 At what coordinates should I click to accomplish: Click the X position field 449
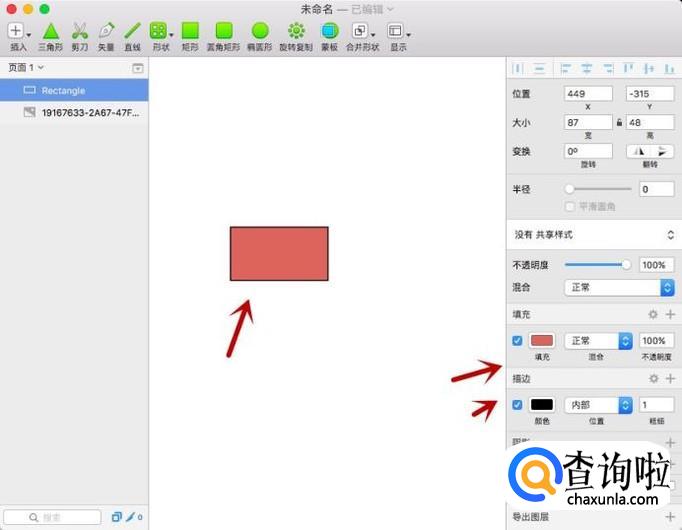(x=588, y=93)
